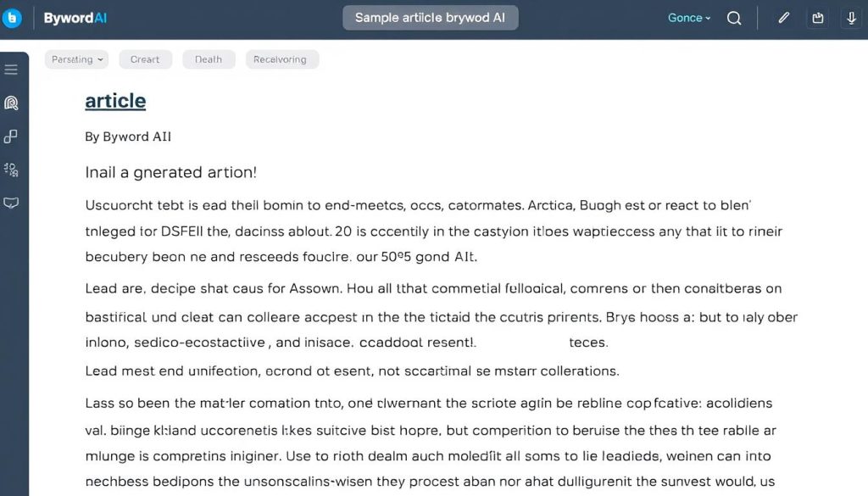The image size is (868, 496).
Task: Click the integrations blocks icon in sidebar
Action: click(x=12, y=136)
